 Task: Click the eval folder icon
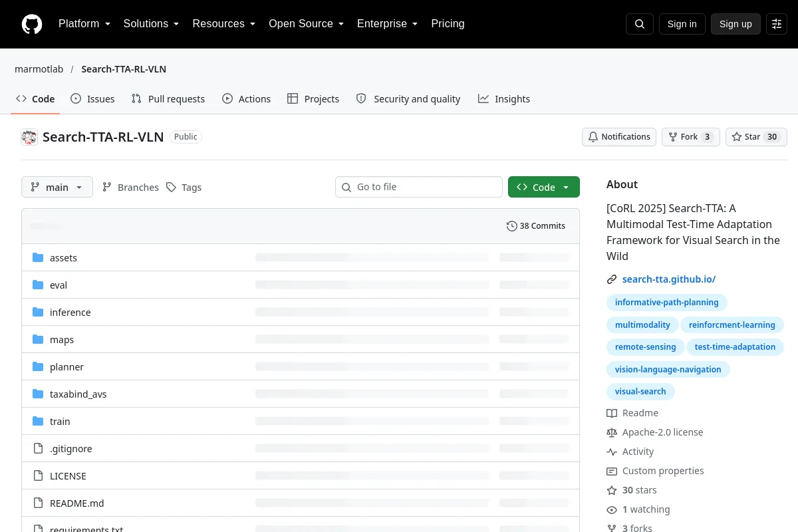(38, 285)
